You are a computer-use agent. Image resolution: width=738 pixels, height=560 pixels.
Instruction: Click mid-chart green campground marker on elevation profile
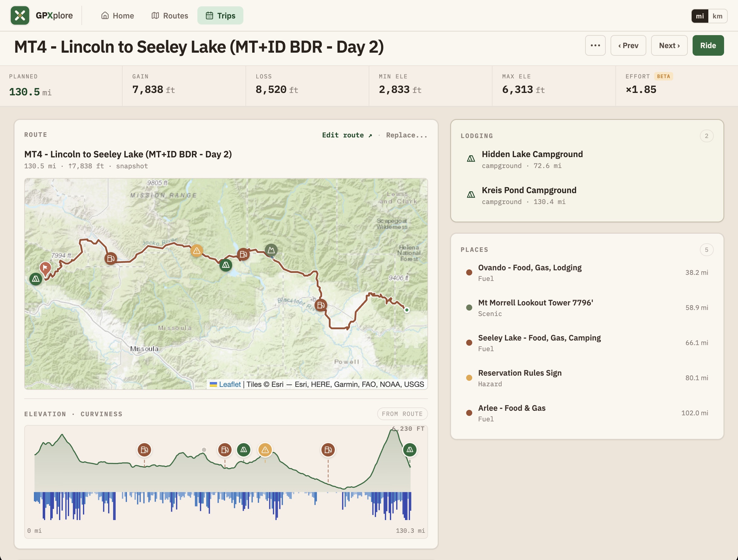(x=244, y=450)
